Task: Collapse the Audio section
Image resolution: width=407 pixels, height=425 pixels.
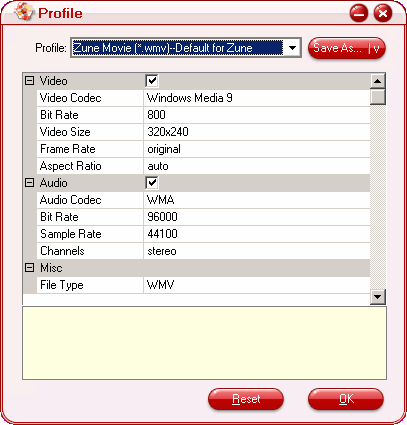Action: click(30, 183)
